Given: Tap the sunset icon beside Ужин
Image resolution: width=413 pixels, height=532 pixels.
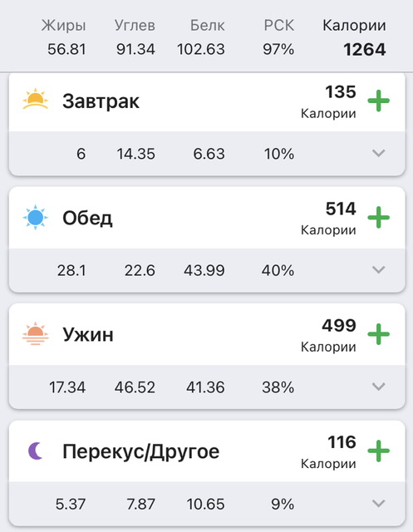Looking at the screenshot, I should coord(35,333).
